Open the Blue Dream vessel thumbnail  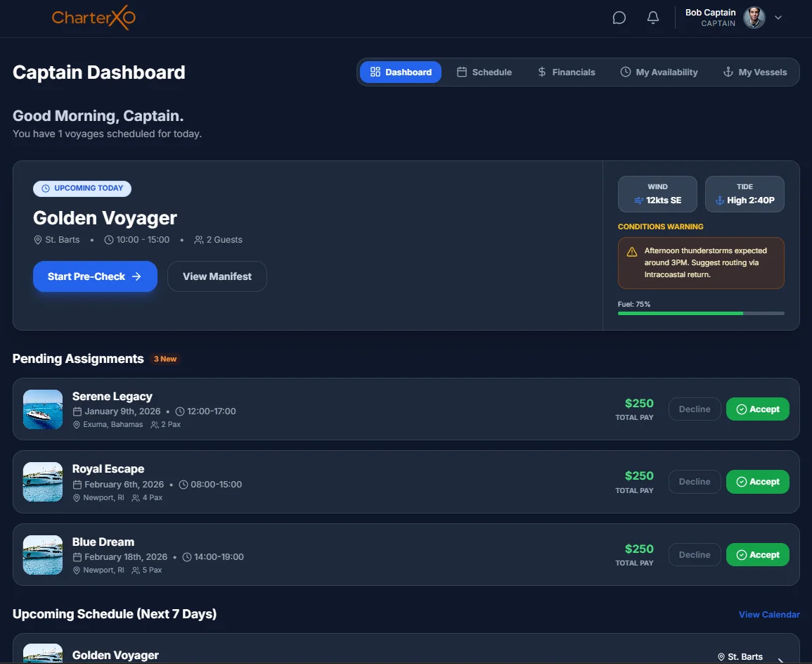point(43,555)
